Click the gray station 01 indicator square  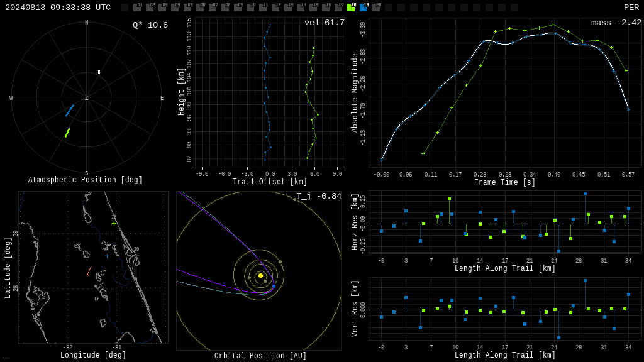(137, 8)
